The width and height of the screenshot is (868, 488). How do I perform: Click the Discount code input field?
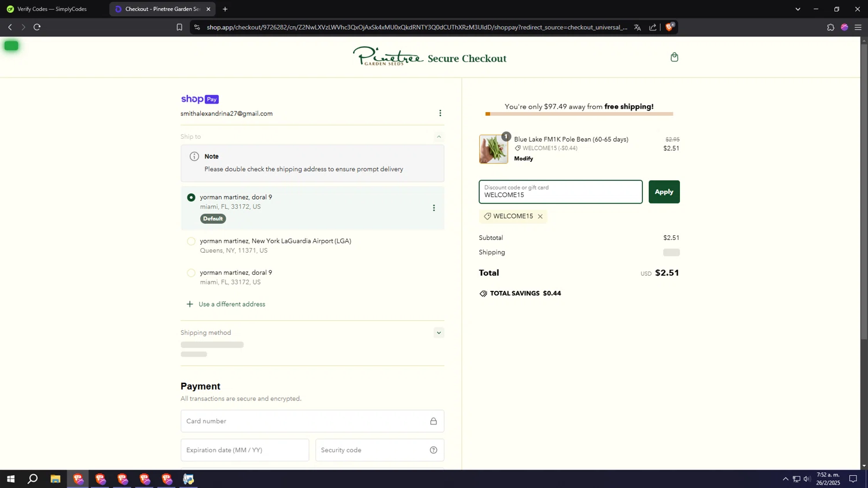tap(560, 192)
